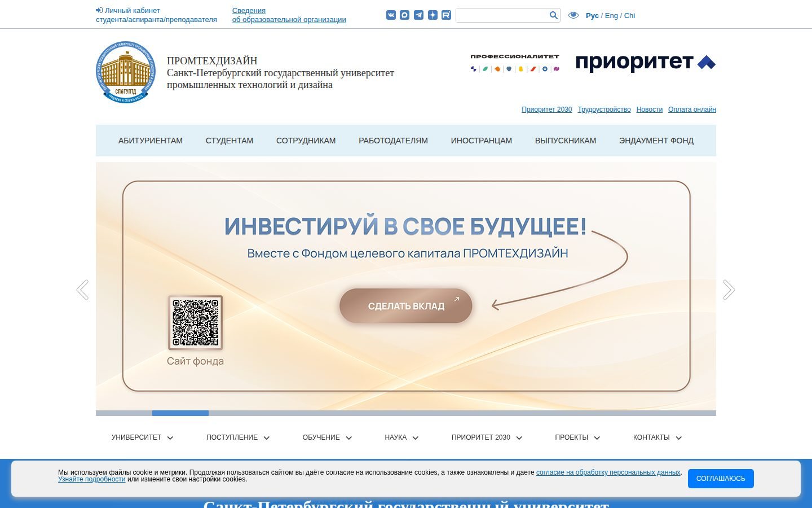Image resolution: width=812 pixels, height=508 pixels.
Task: Open the four-point star Dzen icon
Action: (433, 15)
